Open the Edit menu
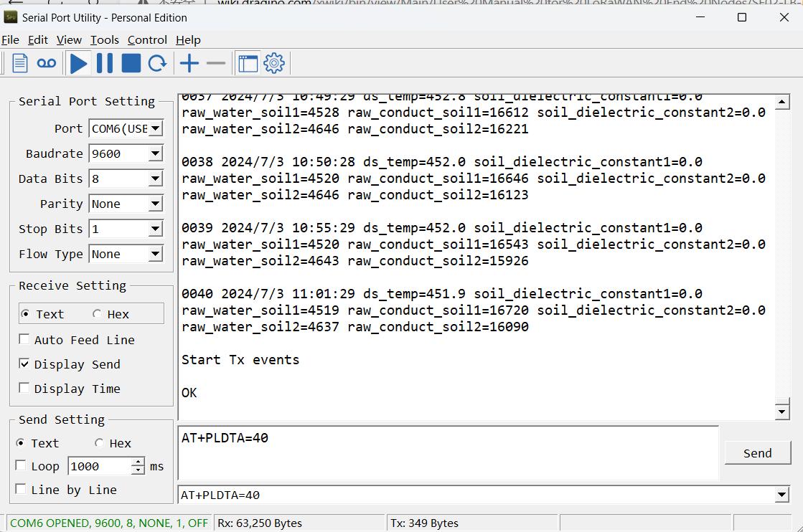Image resolution: width=803 pixels, height=532 pixels. point(38,40)
